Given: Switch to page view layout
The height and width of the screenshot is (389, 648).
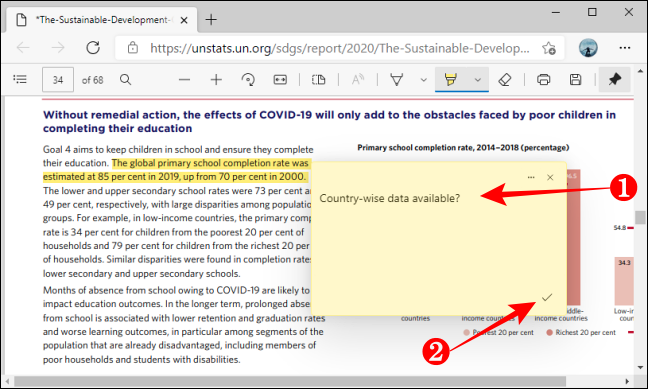Looking at the screenshot, I should click(319, 79).
